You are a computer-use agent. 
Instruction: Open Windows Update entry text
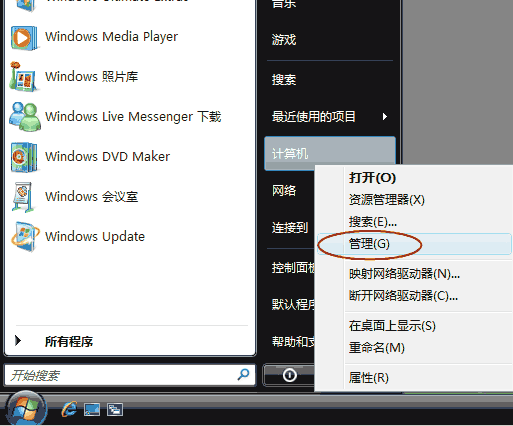point(95,237)
